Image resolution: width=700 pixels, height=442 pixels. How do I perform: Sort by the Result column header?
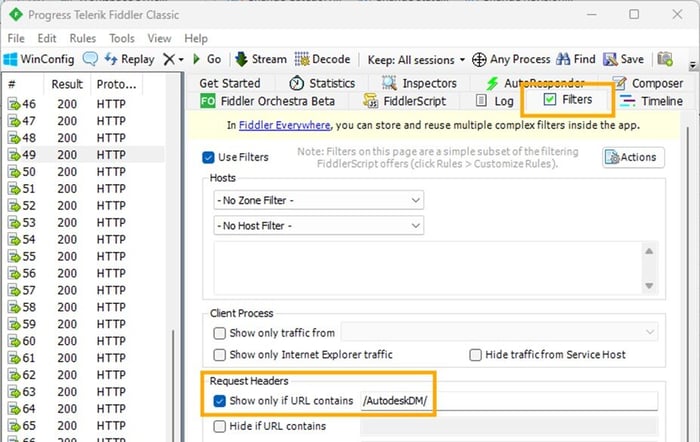coord(67,84)
